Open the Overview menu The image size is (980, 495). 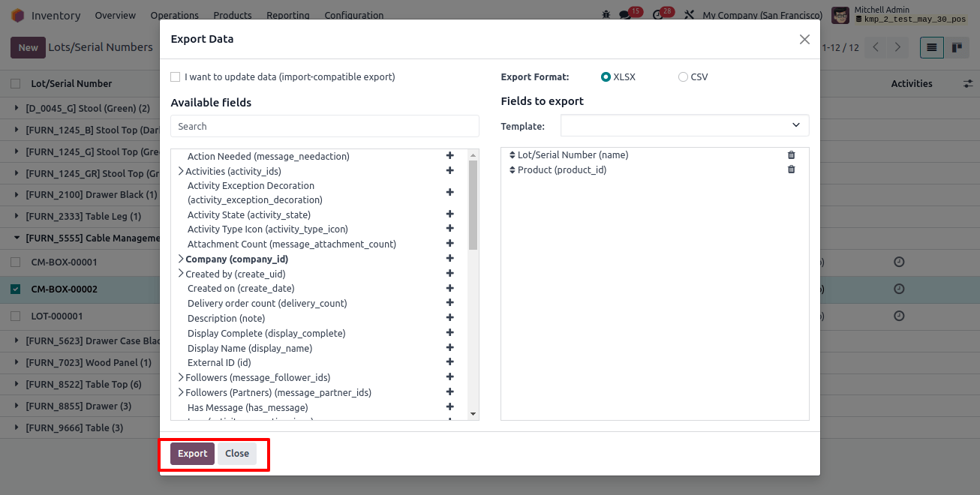(116, 15)
